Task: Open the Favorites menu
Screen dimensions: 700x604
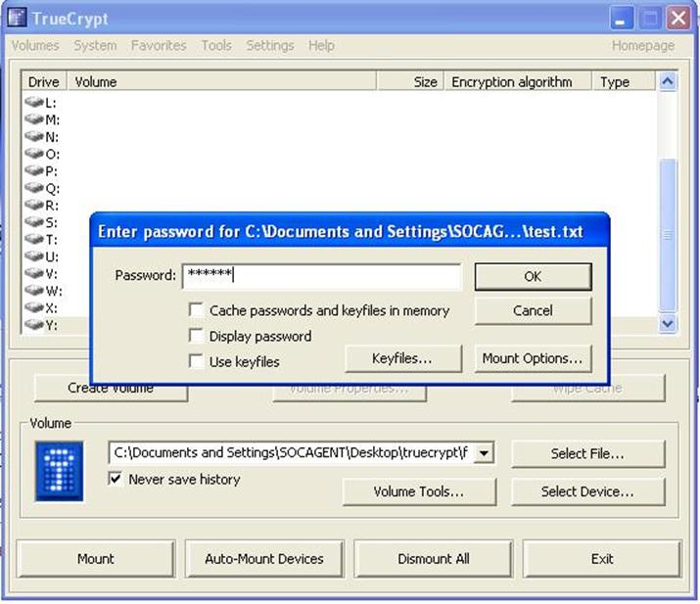Action: point(158,45)
